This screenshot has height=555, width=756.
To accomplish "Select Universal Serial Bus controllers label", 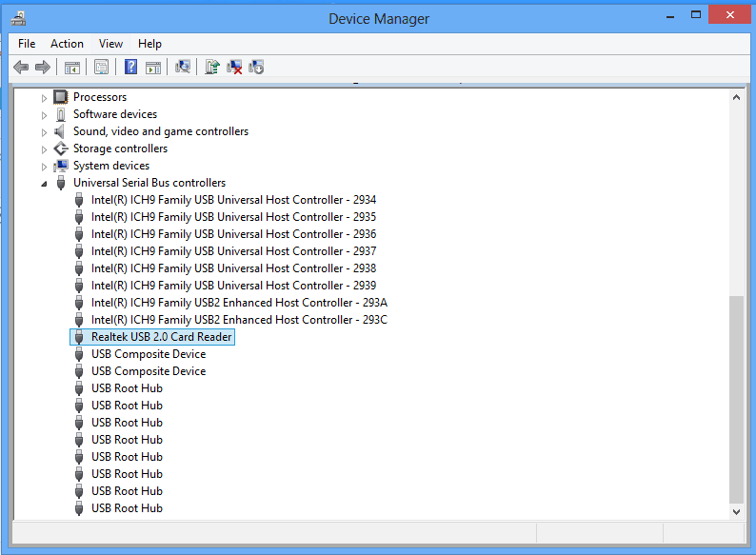I will click(149, 183).
